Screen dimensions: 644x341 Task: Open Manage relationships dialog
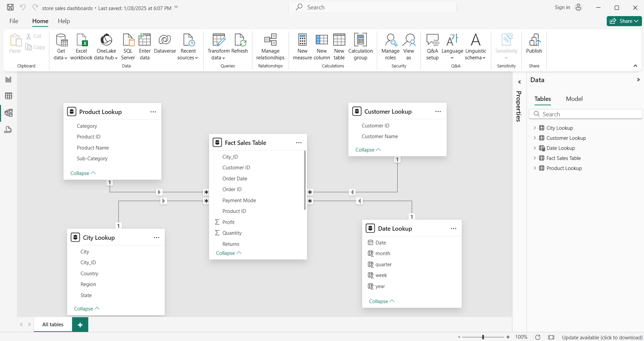270,47
